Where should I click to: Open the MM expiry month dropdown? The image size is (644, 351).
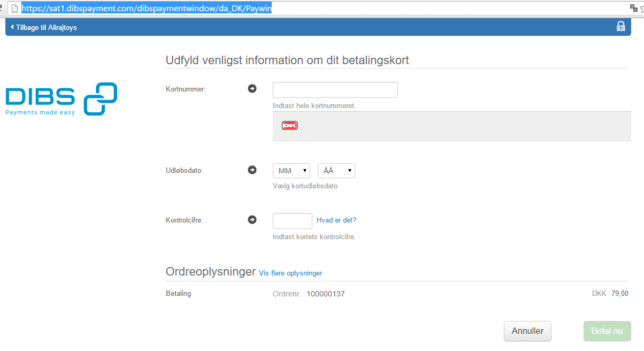pos(292,171)
